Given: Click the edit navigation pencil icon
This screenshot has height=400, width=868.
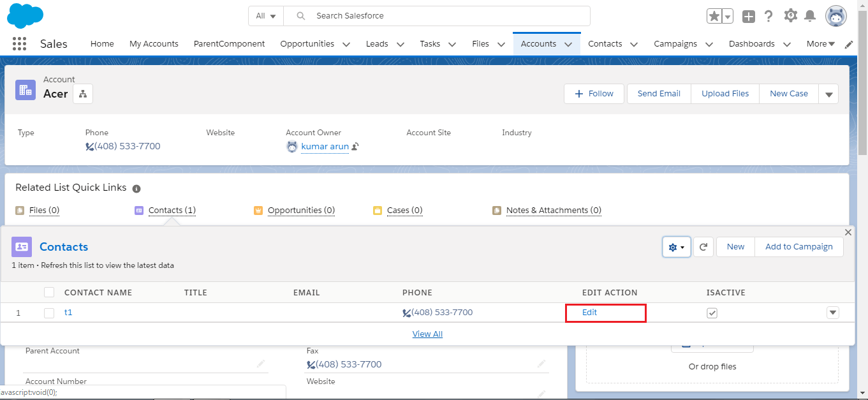Looking at the screenshot, I should 849,44.
